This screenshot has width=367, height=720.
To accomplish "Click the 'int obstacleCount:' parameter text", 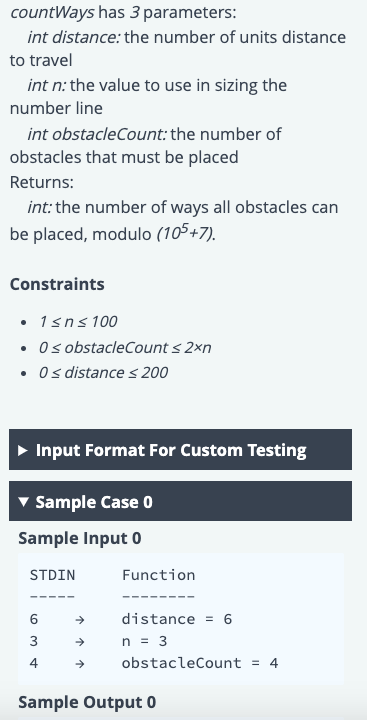I will (x=97, y=134).
